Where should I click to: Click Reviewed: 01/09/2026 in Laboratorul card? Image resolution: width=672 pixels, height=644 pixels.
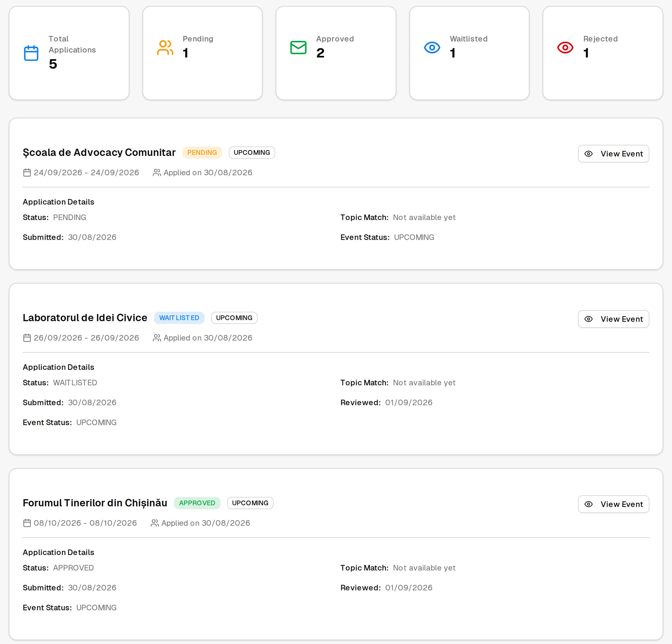(386, 403)
